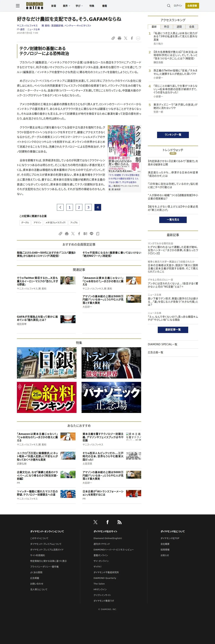Viewport: 215px width, 644px height.
Task: Click the 最新記事一覧 button
Action: tap(173, 330)
